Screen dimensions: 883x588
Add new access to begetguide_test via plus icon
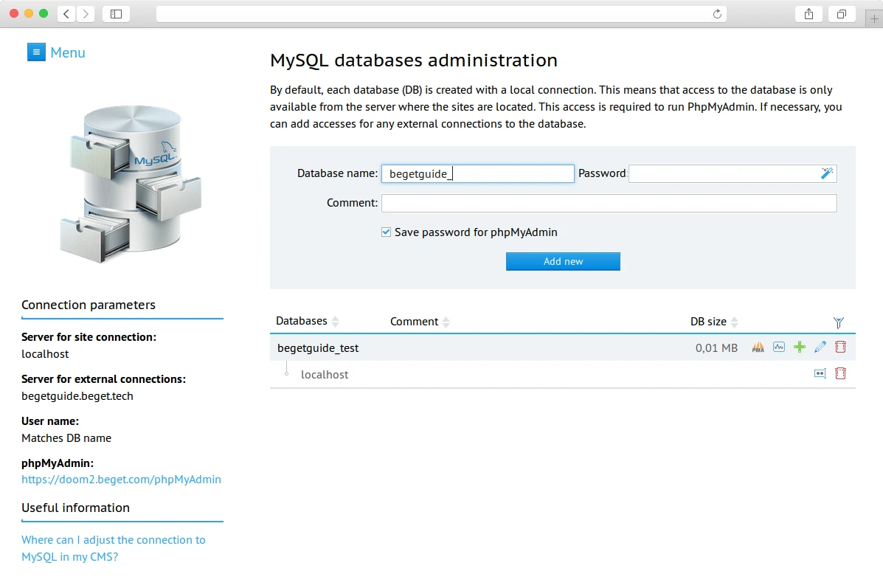pos(800,347)
